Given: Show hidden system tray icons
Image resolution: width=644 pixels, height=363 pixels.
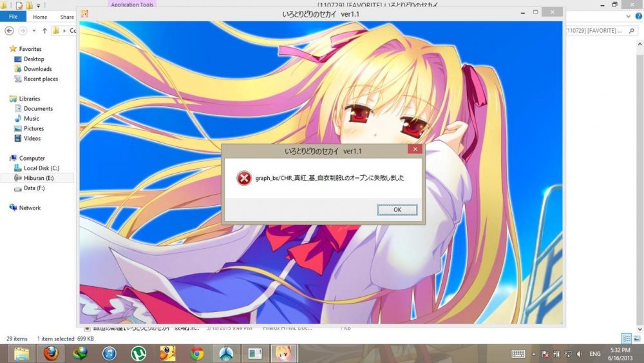Looking at the screenshot, I should [x=533, y=354].
